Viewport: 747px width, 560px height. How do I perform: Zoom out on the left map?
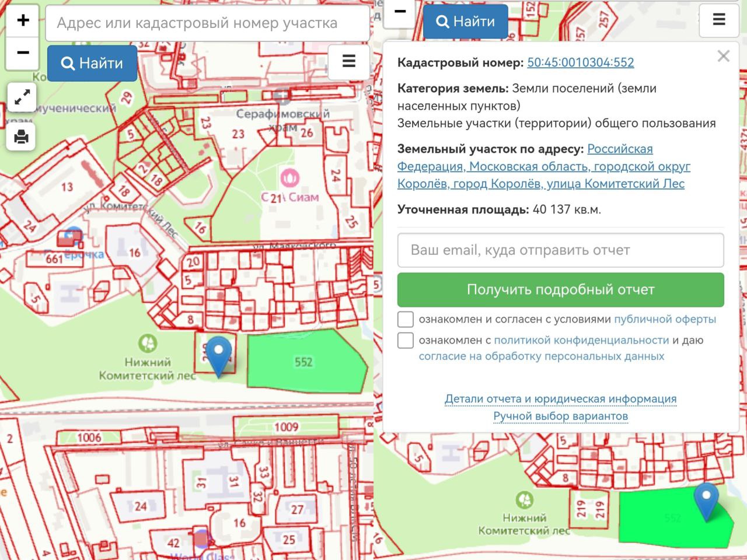coord(23,53)
